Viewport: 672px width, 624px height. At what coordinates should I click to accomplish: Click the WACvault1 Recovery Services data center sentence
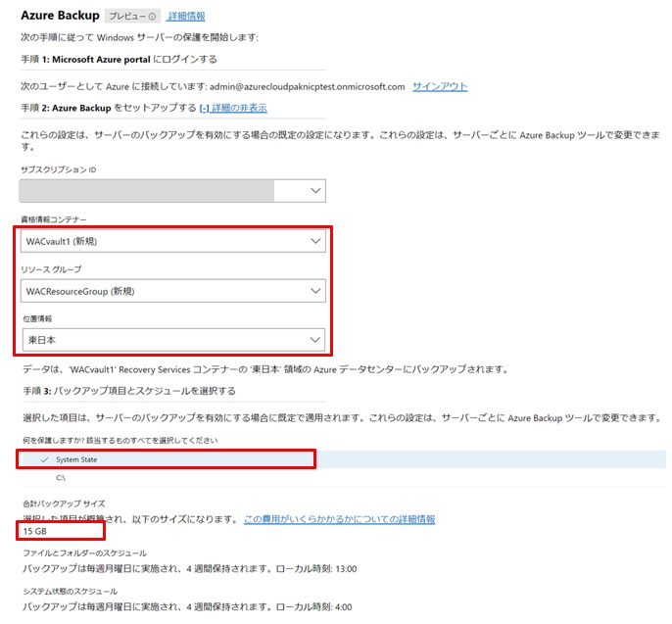point(265,369)
